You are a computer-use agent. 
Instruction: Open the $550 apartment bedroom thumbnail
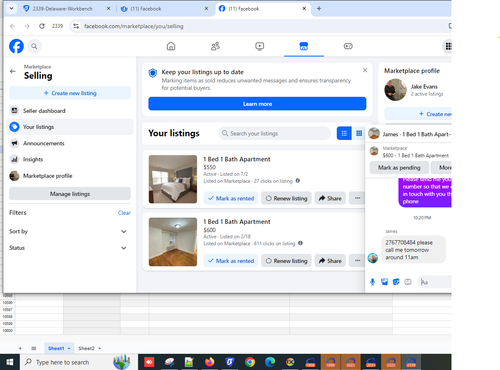[173, 179]
